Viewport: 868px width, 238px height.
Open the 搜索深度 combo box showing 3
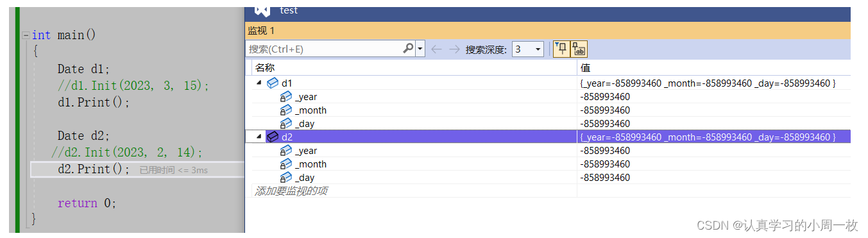pos(528,49)
